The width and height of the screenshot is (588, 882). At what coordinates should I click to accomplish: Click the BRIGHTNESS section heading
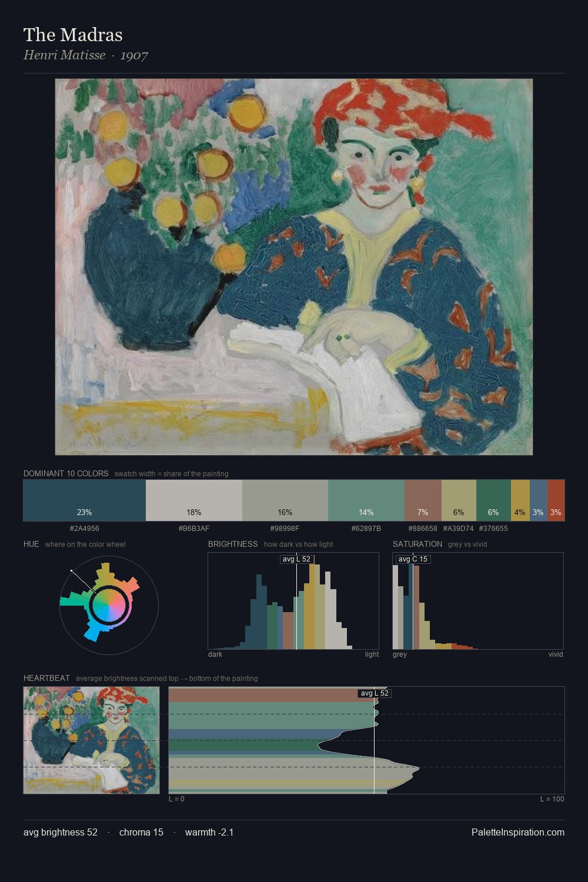233,544
